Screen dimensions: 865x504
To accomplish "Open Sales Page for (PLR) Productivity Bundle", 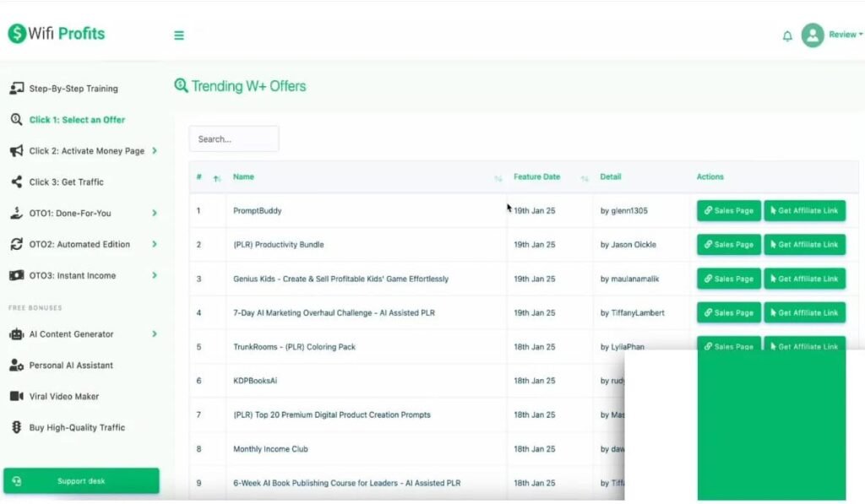I will [x=729, y=244].
